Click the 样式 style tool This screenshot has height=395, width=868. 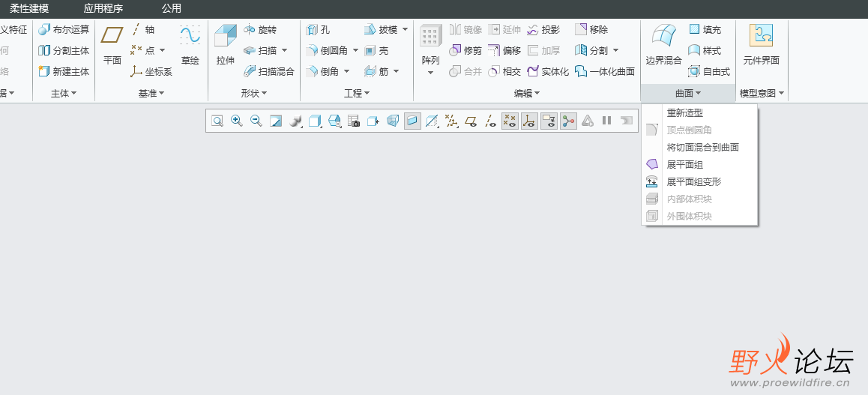[x=704, y=50]
